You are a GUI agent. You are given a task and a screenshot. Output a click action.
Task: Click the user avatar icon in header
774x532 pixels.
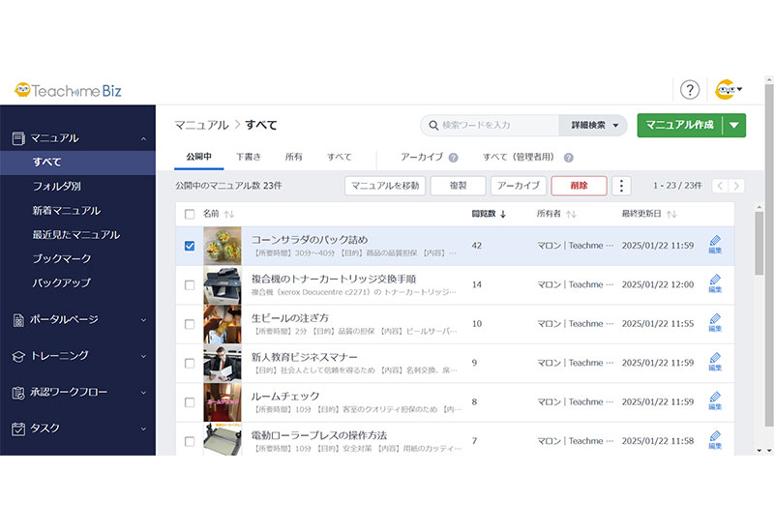[x=727, y=90]
